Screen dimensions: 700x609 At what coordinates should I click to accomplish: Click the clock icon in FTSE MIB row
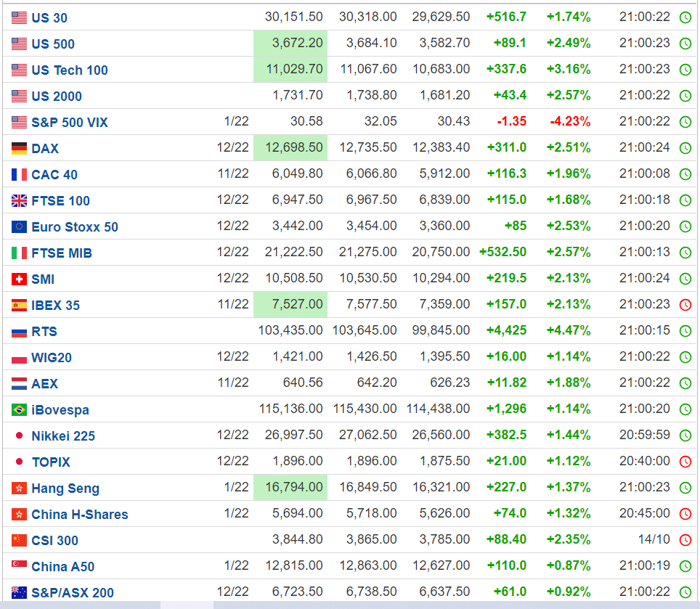(685, 253)
